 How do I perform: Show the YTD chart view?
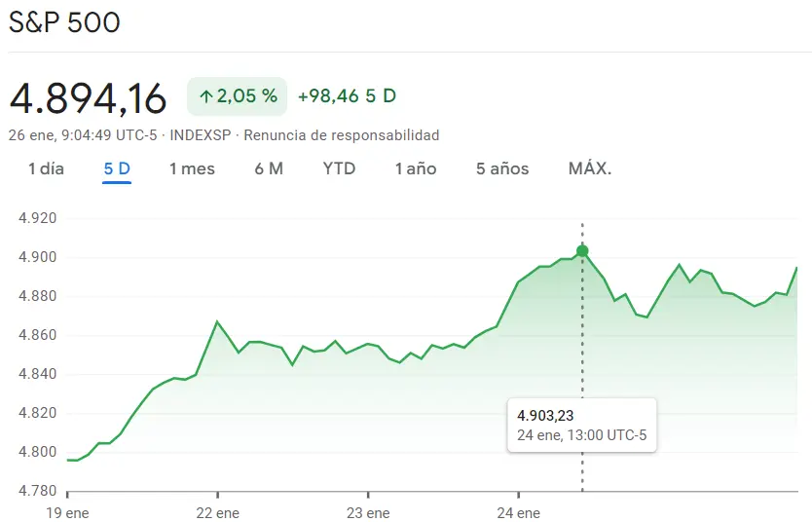(339, 168)
